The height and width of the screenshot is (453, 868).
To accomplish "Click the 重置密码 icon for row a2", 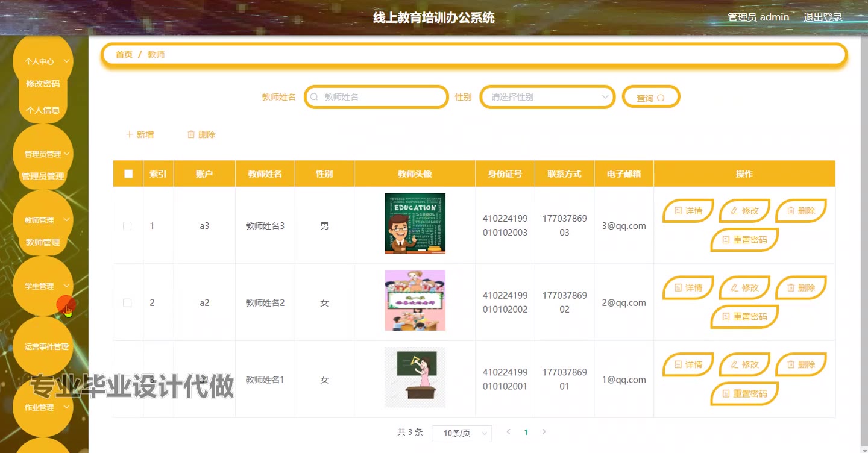I will tap(726, 317).
